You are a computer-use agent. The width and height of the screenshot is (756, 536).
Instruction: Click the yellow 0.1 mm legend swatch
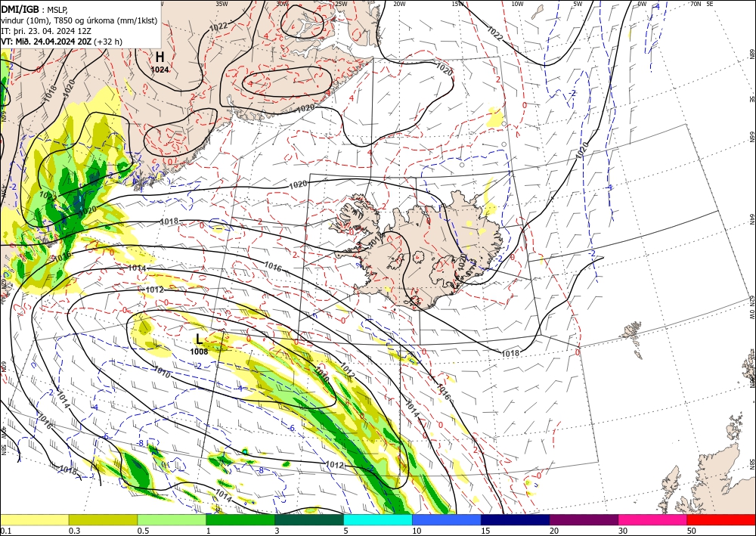click(x=34, y=519)
